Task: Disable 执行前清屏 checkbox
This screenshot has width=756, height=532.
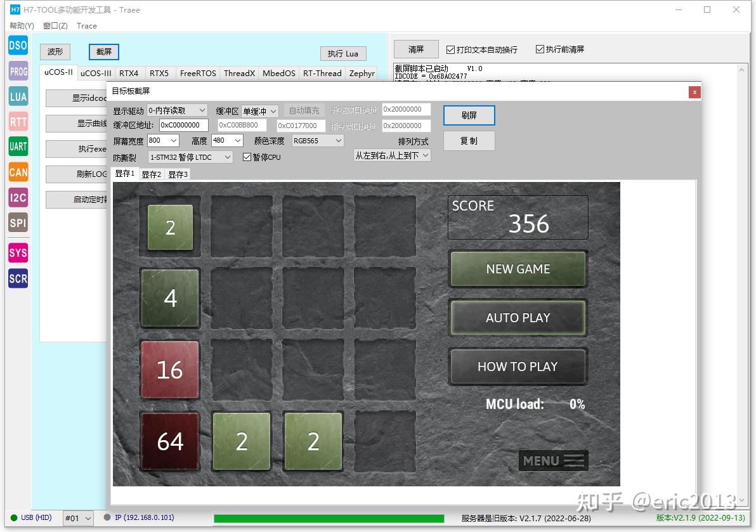Action: tap(540, 49)
